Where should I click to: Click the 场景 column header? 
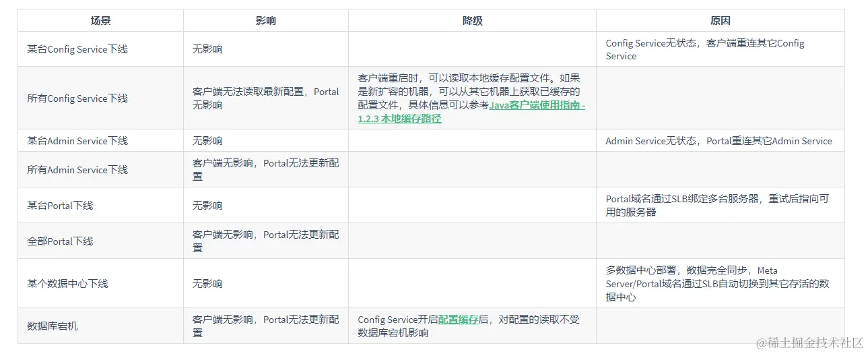point(100,21)
